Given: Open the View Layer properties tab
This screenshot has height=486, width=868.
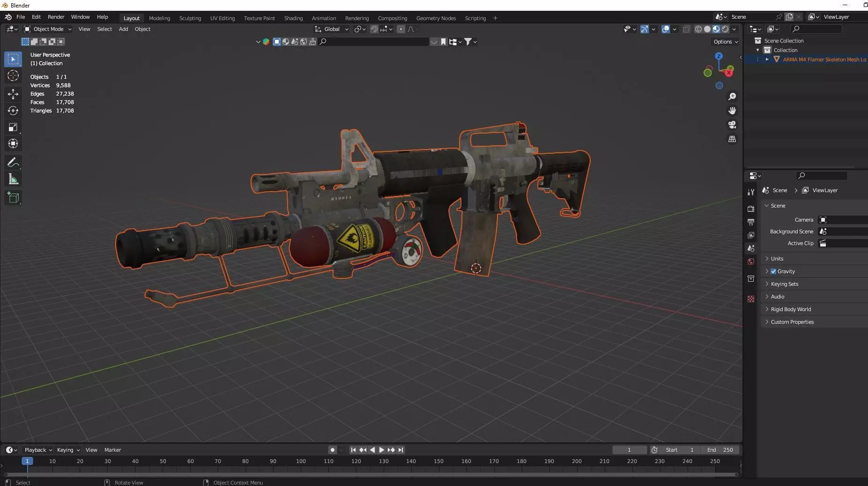Looking at the screenshot, I should pyautogui.click(x=751, y=235).
